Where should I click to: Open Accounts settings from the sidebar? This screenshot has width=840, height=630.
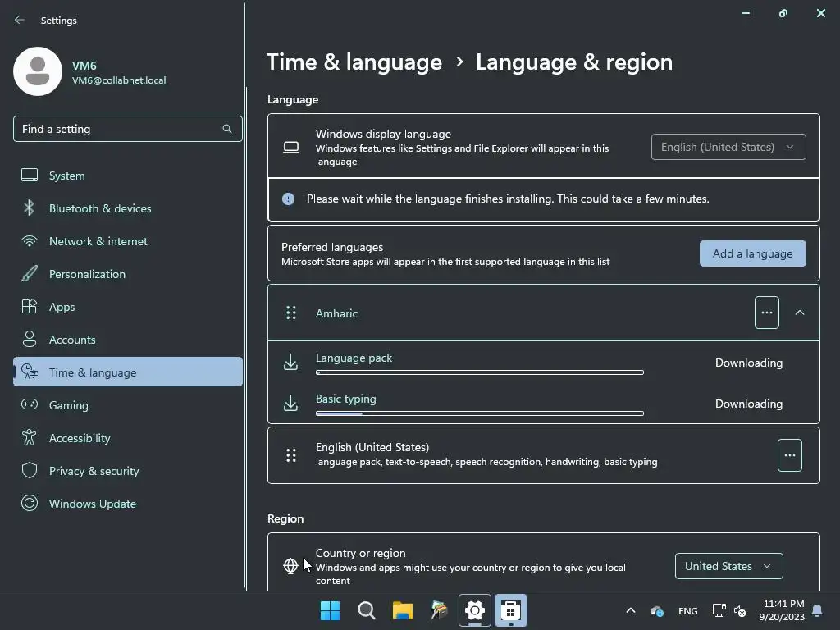(x=127, y=339)
